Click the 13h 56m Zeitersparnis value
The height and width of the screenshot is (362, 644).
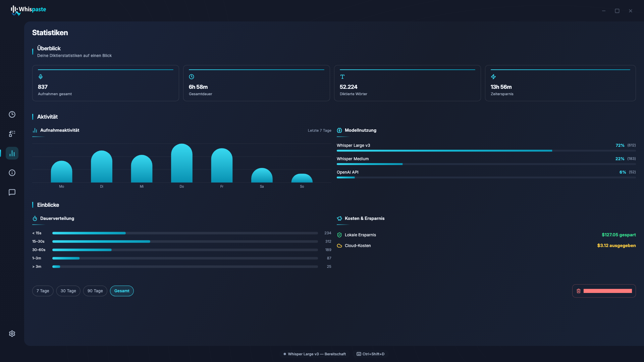click(501, 87)
